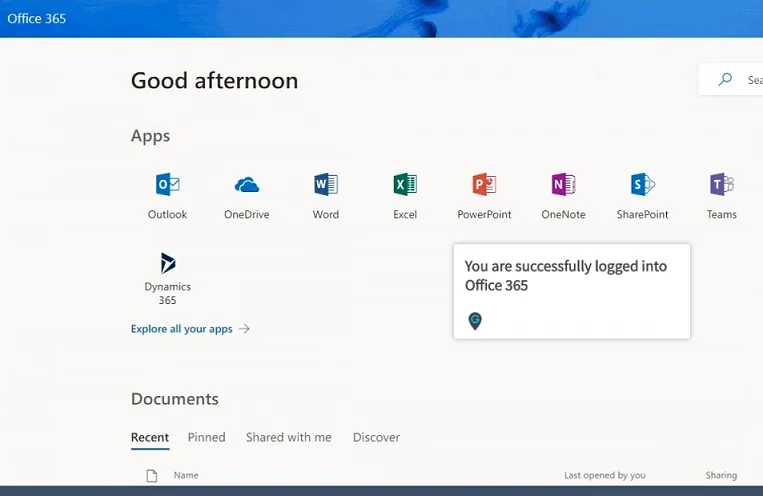This screenshot has height=496, width=763.
Task: Click the search magnifier icon
Action: click(725, 79)
